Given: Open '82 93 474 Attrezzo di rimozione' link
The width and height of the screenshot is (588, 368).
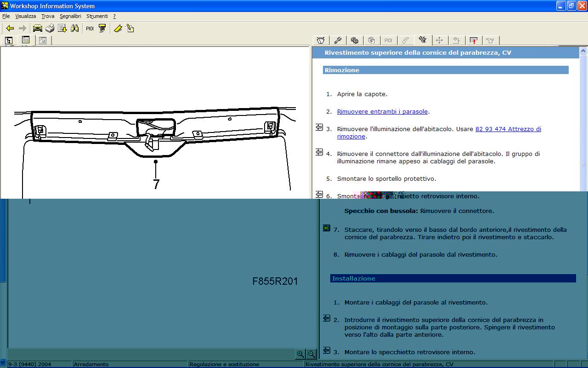Looking at the screenshot, I should 508,129.
